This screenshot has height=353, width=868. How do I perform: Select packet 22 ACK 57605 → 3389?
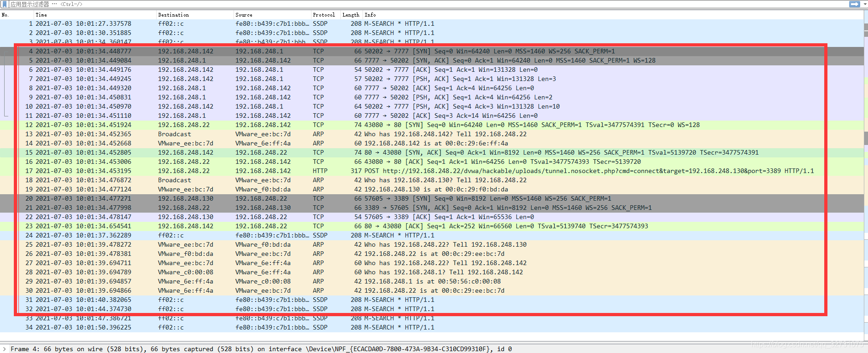[x=432, y=217]
